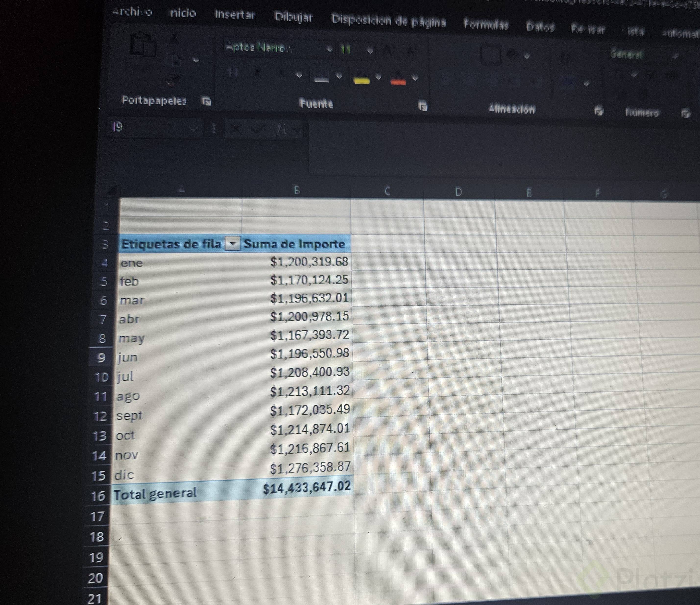Screen dimensions: 700x605
Task: Switch to the Fórmulas tab
Action: [486, 25]
